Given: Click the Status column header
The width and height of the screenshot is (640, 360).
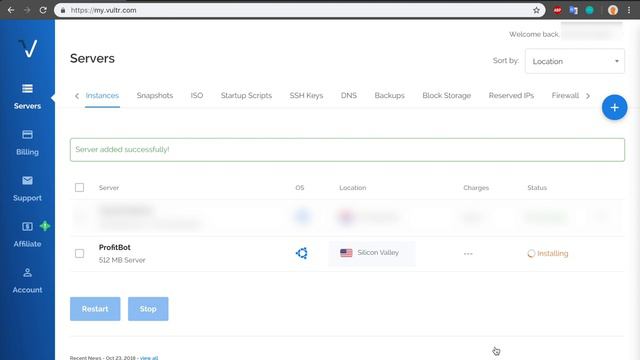Looking at the screenshot, I should pyautogui.click(x=537, y=188).
